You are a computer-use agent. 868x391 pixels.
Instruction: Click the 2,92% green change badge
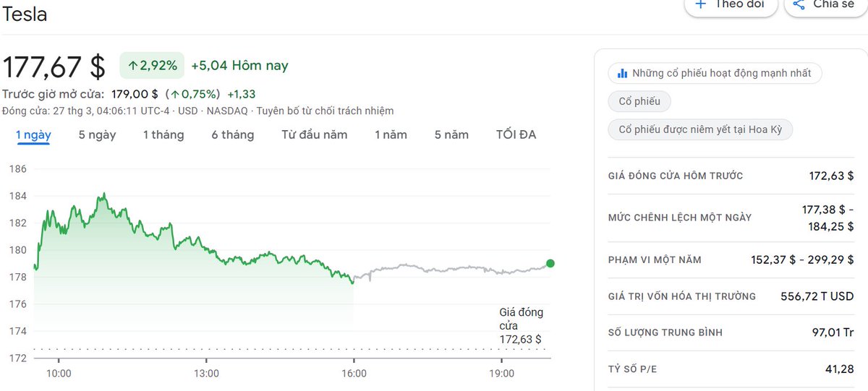click(153, 66)
